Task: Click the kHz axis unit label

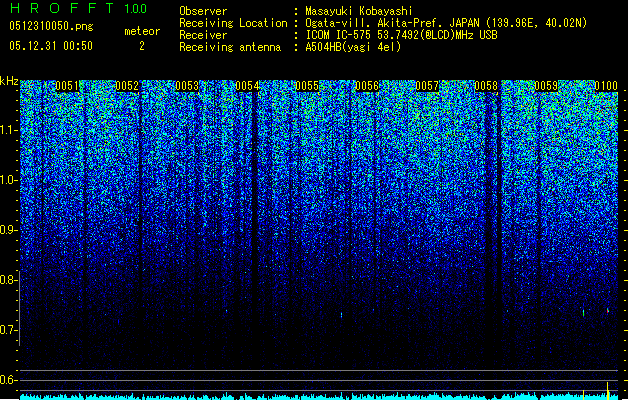Action: point(9,81)
